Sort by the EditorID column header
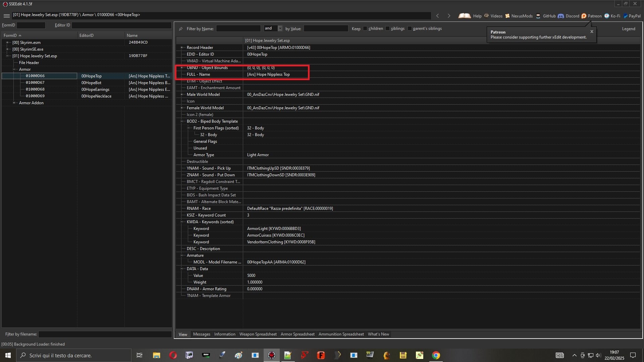 tap(101, 35)
